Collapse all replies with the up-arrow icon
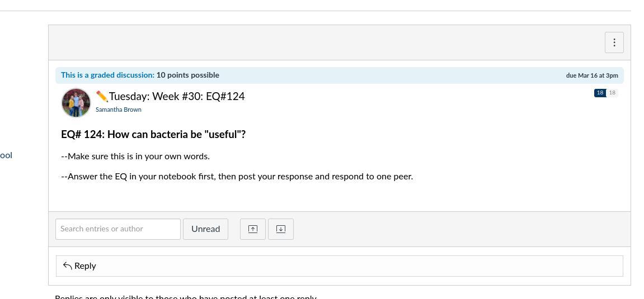 point(253,229)
